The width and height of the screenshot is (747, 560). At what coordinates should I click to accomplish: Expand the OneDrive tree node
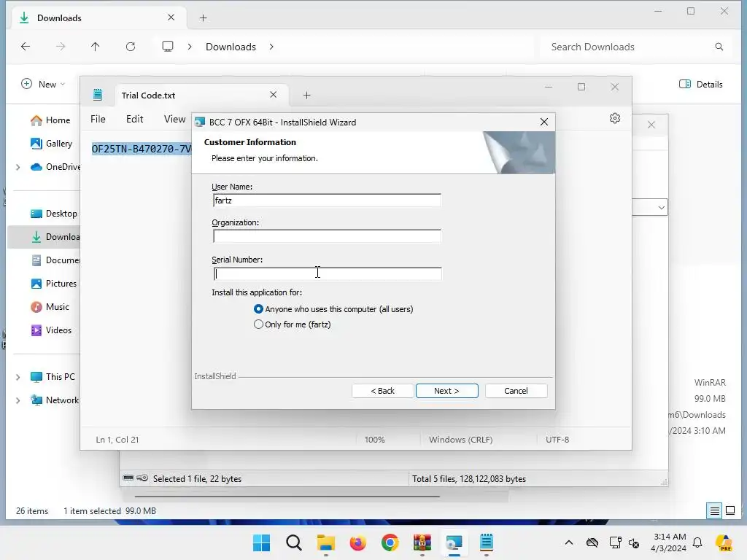point(18,167)
